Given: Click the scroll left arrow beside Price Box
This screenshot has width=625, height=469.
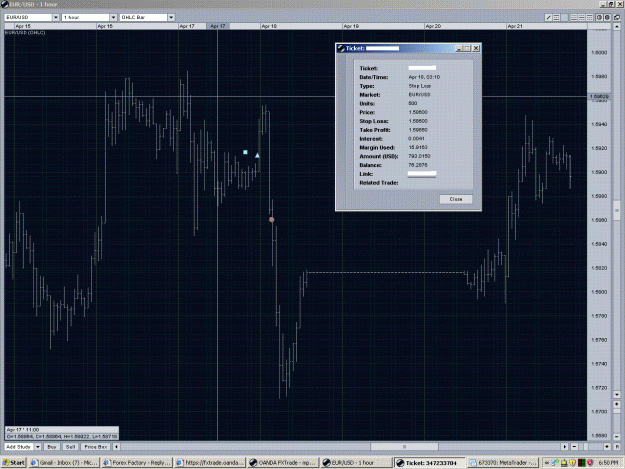Looking at the screenshot, I should (116, 447).
